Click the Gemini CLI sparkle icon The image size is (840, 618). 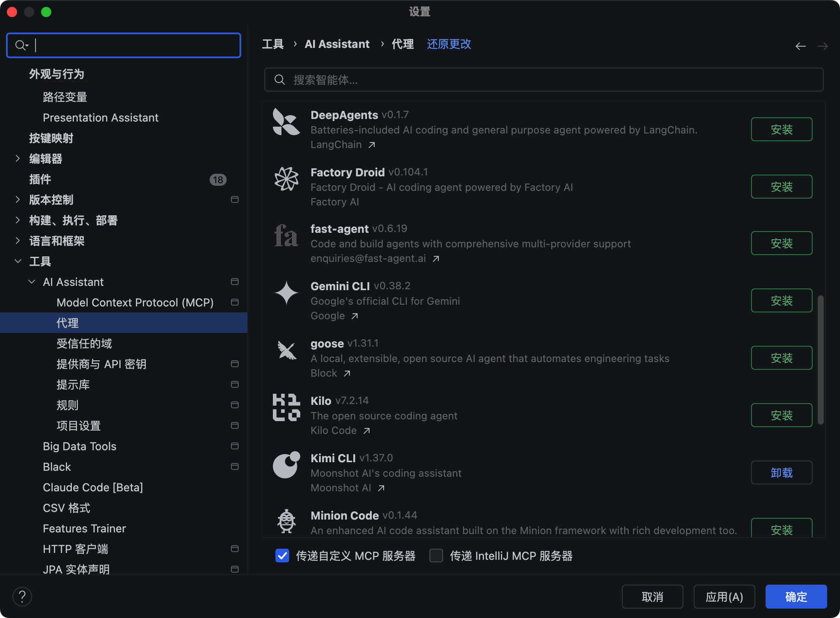(x=286, y=293)
